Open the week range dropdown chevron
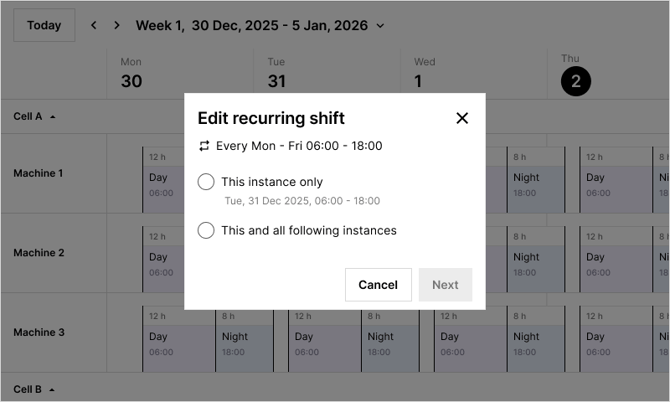This screenshot has height=402, width=670. tap(380, 26)
